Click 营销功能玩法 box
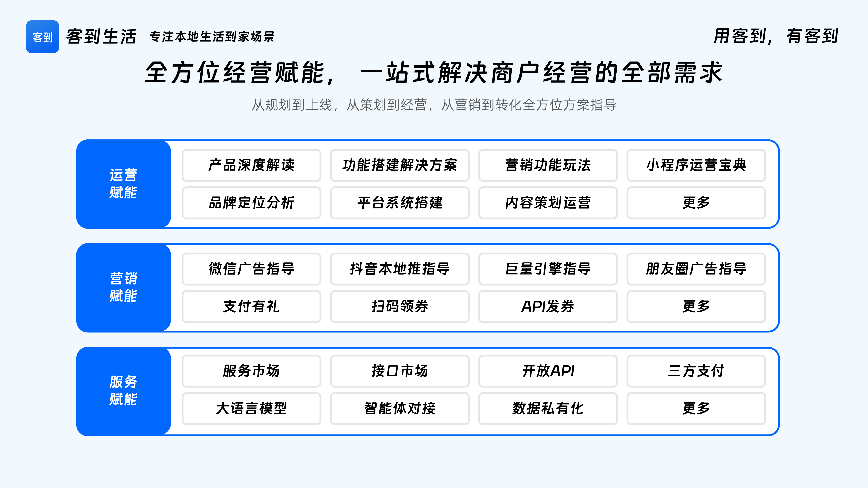868x488 pixels. (548, 165)
